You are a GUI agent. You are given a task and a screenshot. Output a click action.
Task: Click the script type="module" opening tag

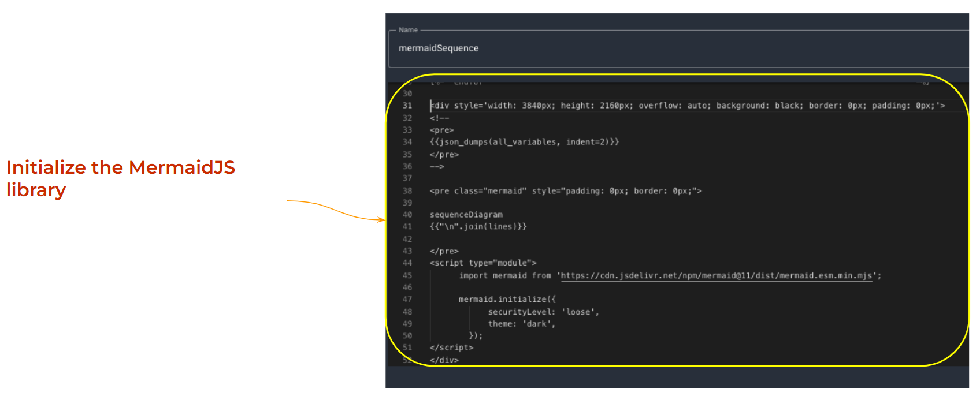point(482,263)
